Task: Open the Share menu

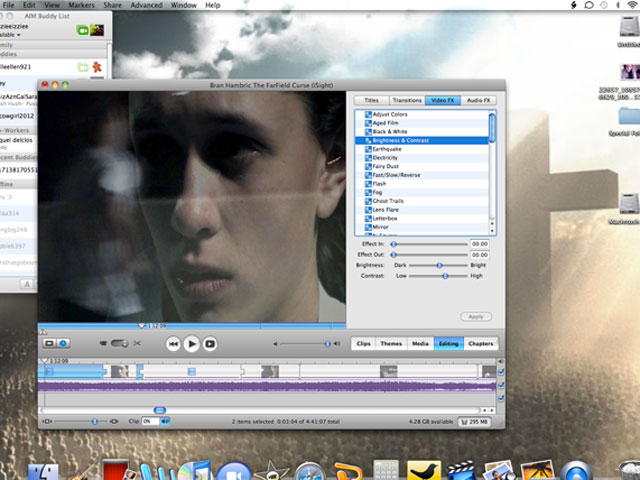Action: [x=112, y=5]
